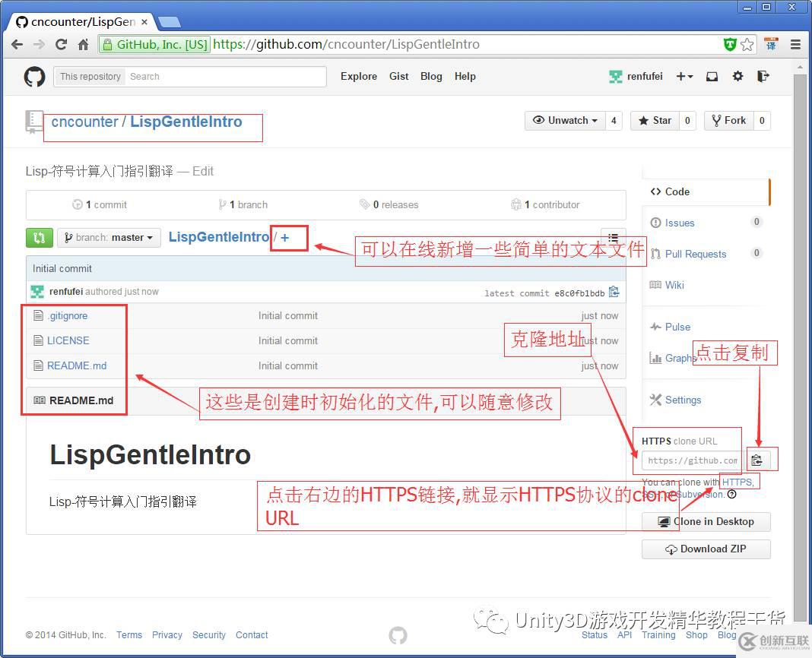Click the green compare and review button
The height and width of the screenshot is (658, 812).
coord(40,238)
